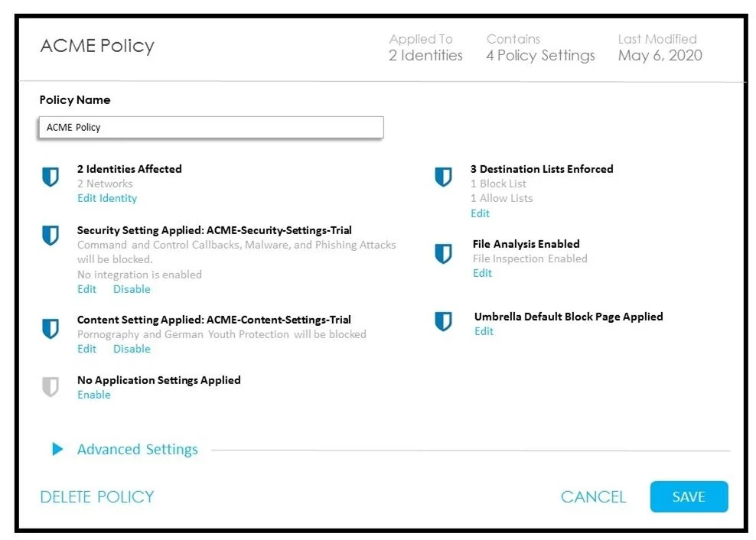The width and height of the screenshot is (756, 540).
Task: Edit the destination lists enforced
Action: (480, 213)
